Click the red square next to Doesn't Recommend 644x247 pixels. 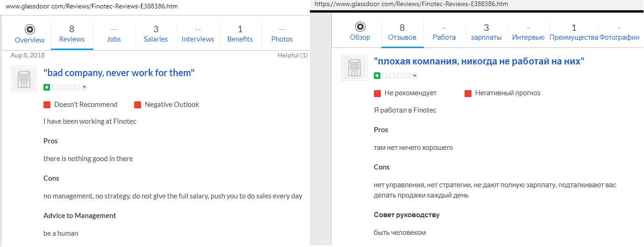point(47,105)
